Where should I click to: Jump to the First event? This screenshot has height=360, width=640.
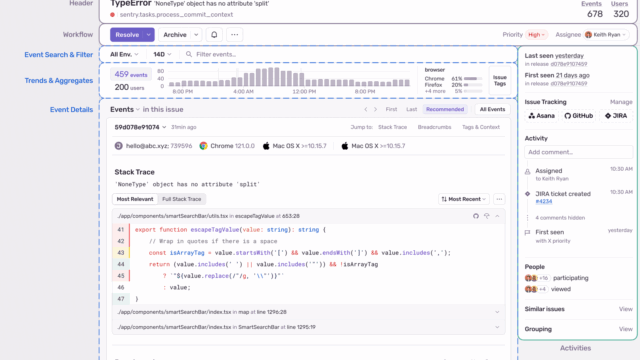391,109
